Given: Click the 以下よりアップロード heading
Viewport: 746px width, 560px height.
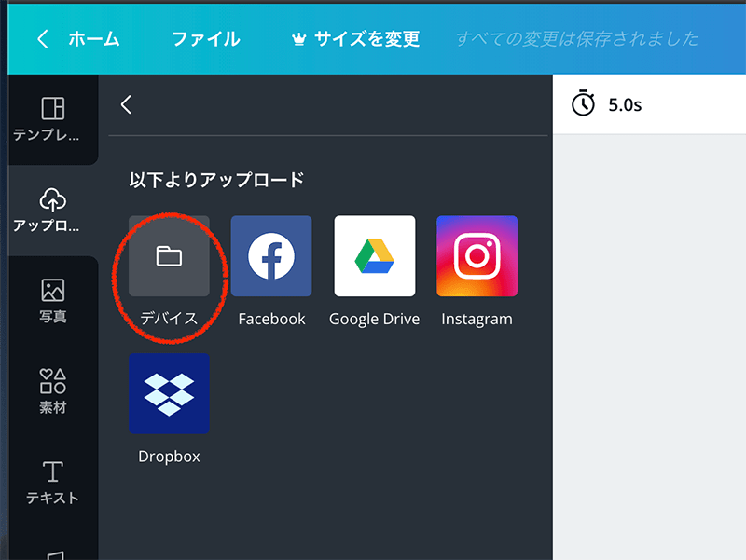Looking at the screenshot, I should coord(216,180).
